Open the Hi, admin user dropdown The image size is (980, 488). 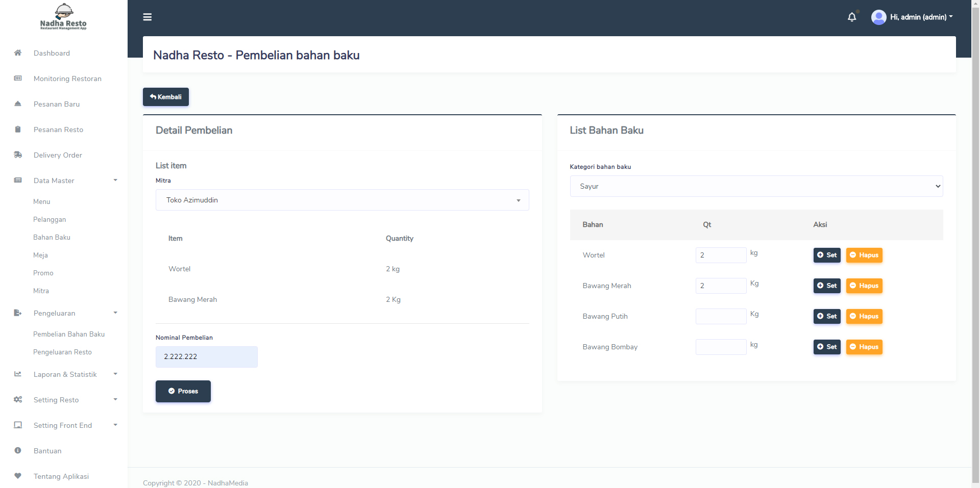coord(921,17)
